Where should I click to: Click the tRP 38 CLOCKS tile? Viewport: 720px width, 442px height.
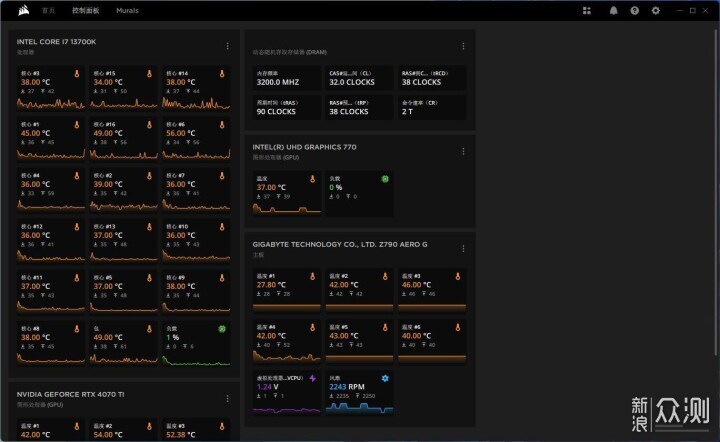point(359,107)
